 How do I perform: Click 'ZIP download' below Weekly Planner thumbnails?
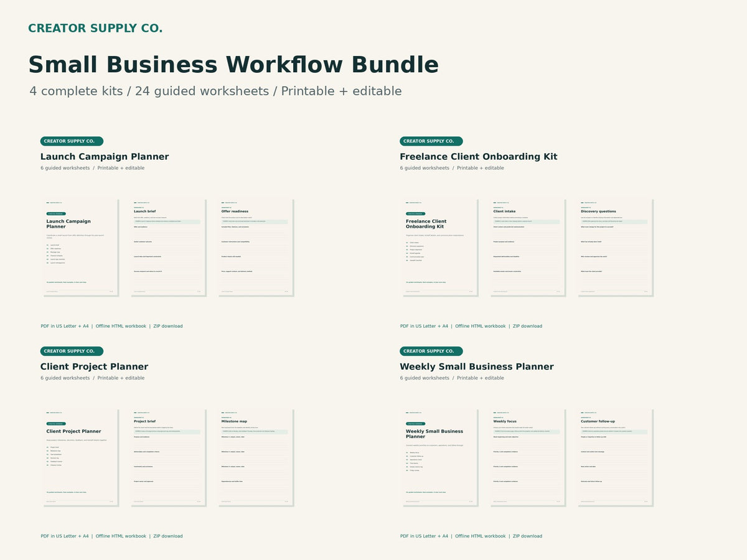tap(527, 536)
